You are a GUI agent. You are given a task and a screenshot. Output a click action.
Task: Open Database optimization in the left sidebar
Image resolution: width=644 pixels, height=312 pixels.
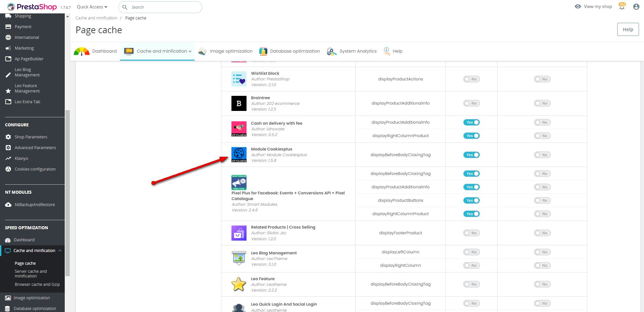coord(35,309)
